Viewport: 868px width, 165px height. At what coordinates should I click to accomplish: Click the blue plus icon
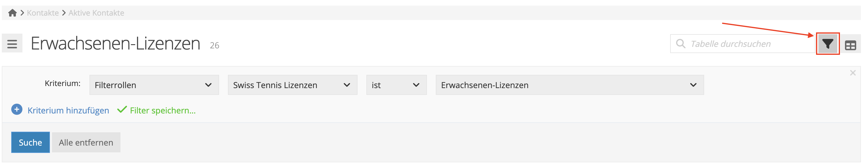pos(17,110)
